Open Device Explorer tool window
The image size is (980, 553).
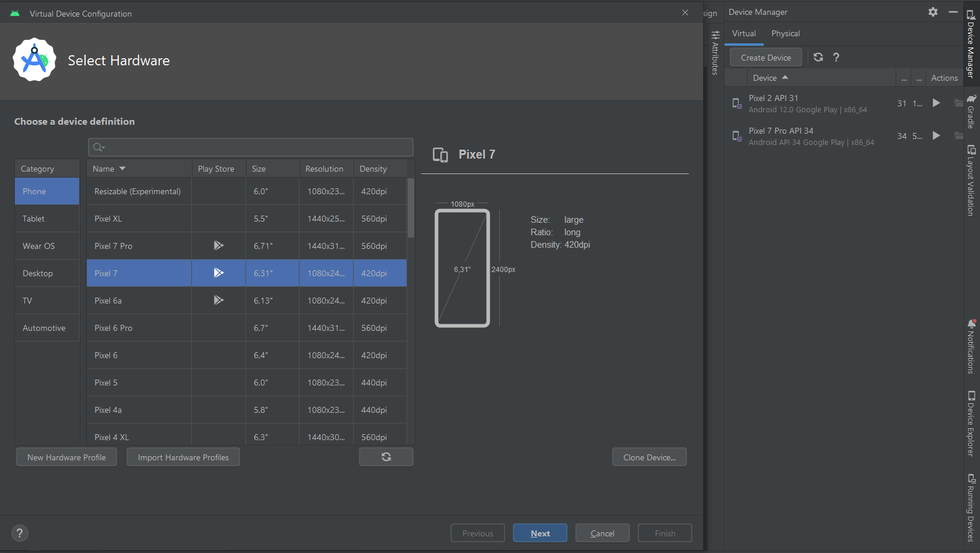[x=971, y=424]
